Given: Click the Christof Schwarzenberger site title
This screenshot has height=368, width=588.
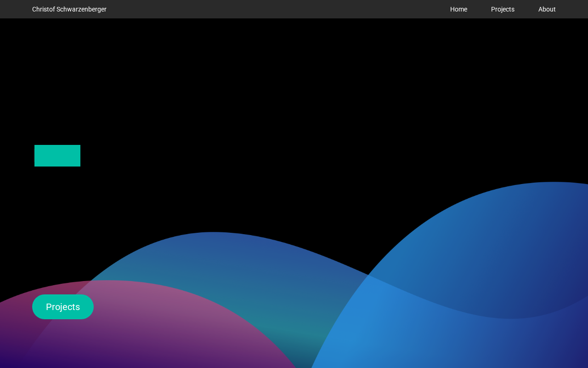Looking at the screenshot, I should 69,9.
